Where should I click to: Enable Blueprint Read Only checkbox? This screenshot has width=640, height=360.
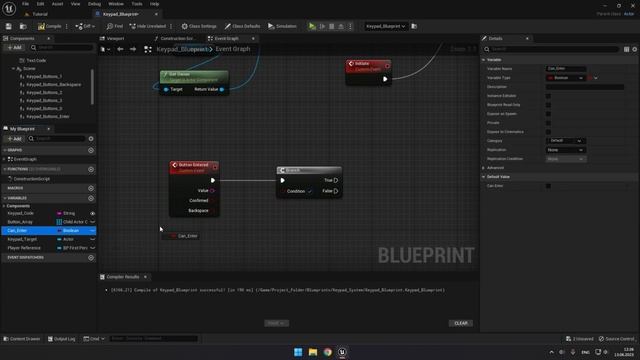pyautogui.click(x=548, y=105)
